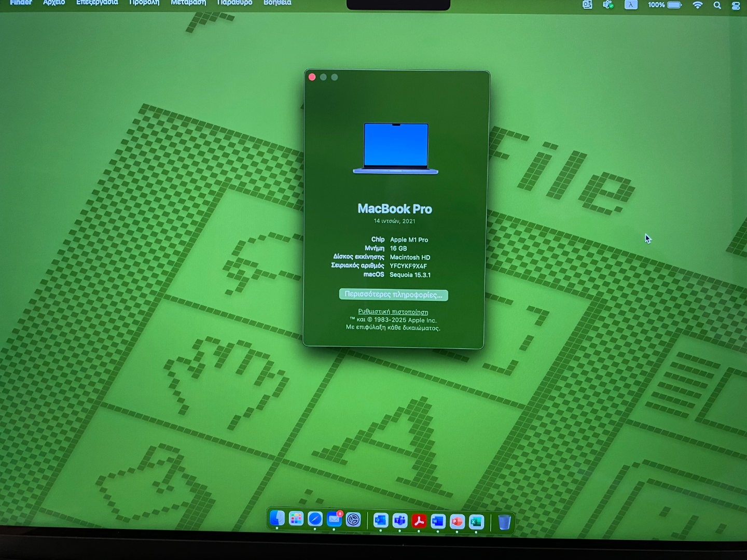Click 'Με επιφύλαξη κάθε δικαιώματος' text
This screenshot has width=747, height=560.
(393, 328)
